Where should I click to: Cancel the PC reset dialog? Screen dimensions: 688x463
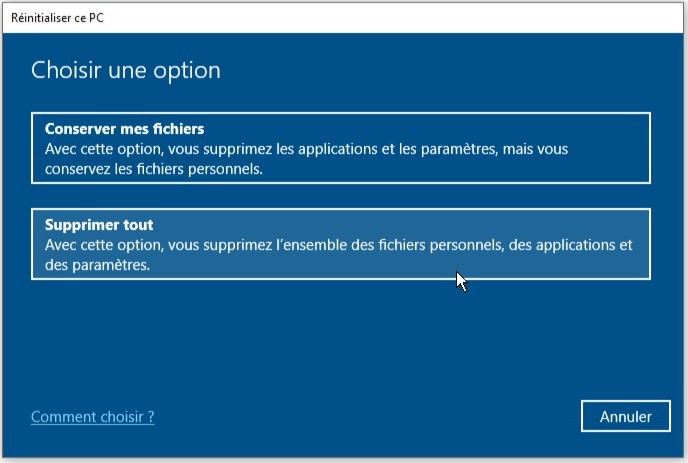[x=625, y=417]
